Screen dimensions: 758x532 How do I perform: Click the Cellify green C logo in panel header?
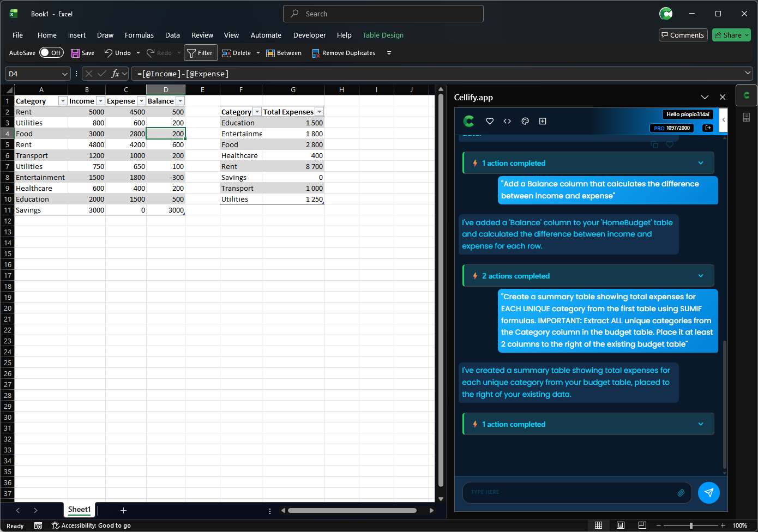pos(468,121)
